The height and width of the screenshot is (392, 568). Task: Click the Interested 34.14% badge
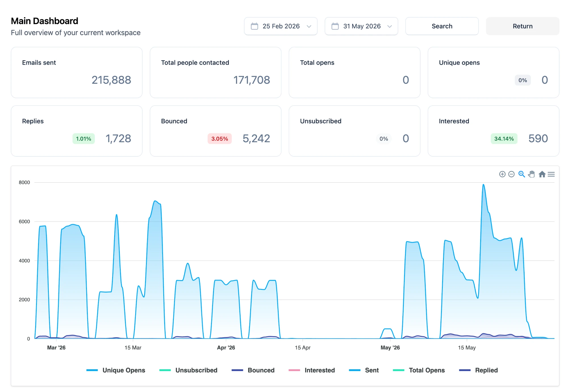[x=504, y=139]
